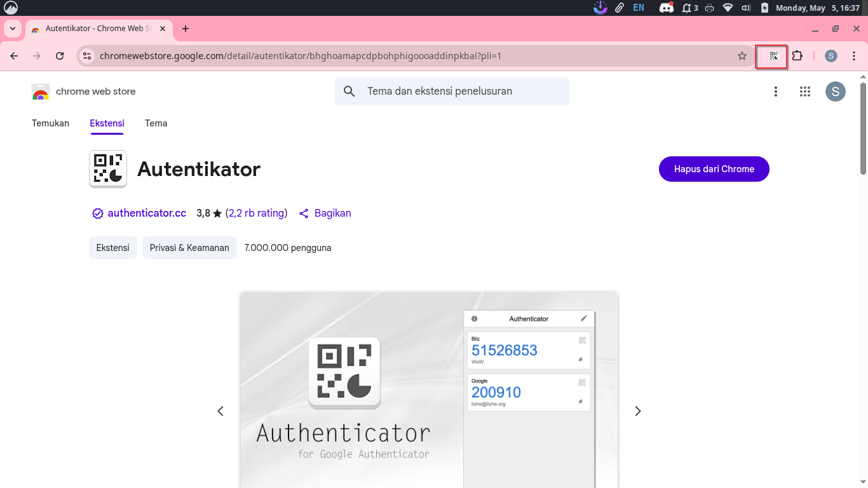Click the share icon next to Bagikan
The width and height of the screenshot is (868, 488).
(x=304, y=213)
